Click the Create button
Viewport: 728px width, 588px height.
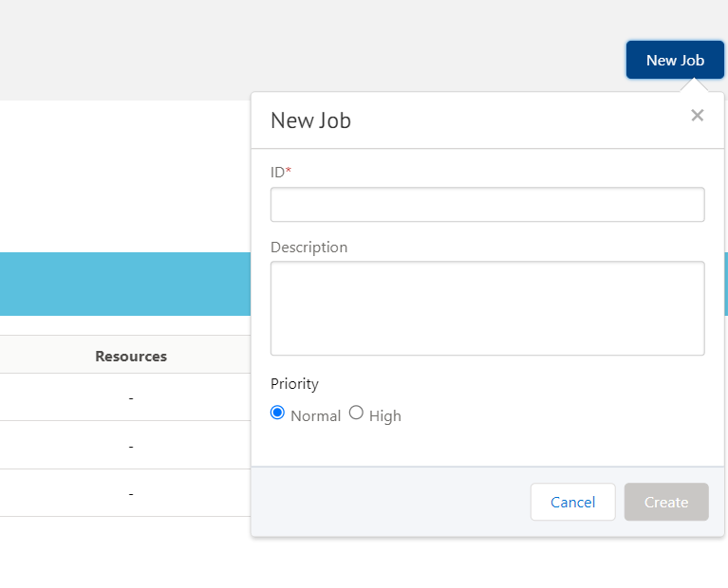(665, 502)
